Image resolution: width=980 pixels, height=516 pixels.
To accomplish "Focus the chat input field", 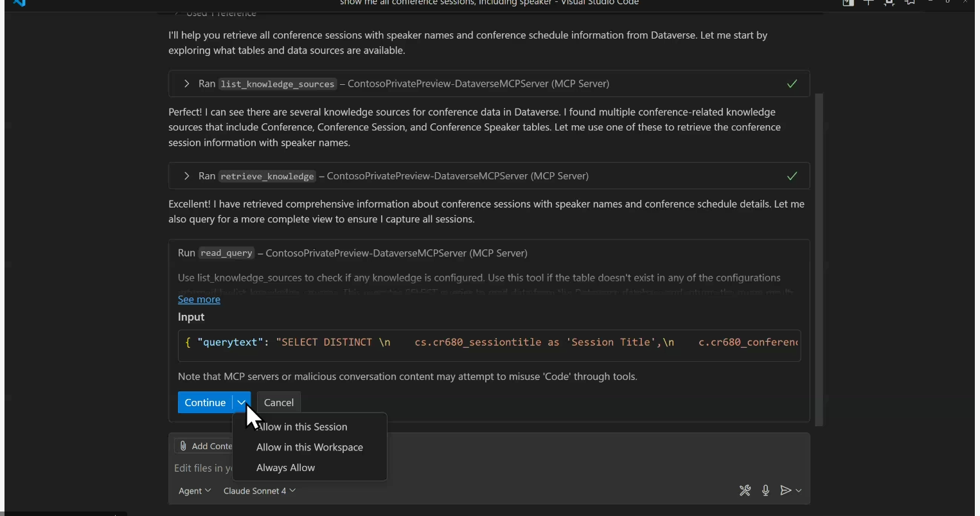I will pyautogui.click(x=488, y=468).
